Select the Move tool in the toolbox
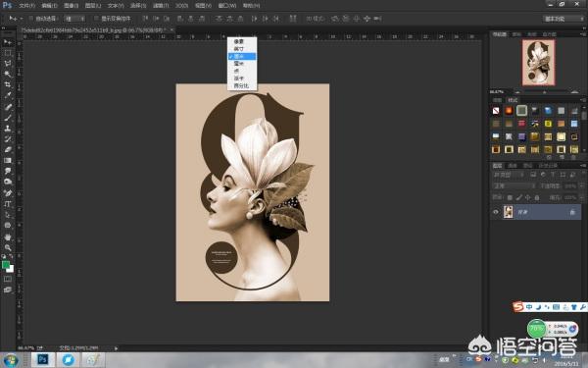This screenshot has height=368, width=588. (x=8, y=42)
